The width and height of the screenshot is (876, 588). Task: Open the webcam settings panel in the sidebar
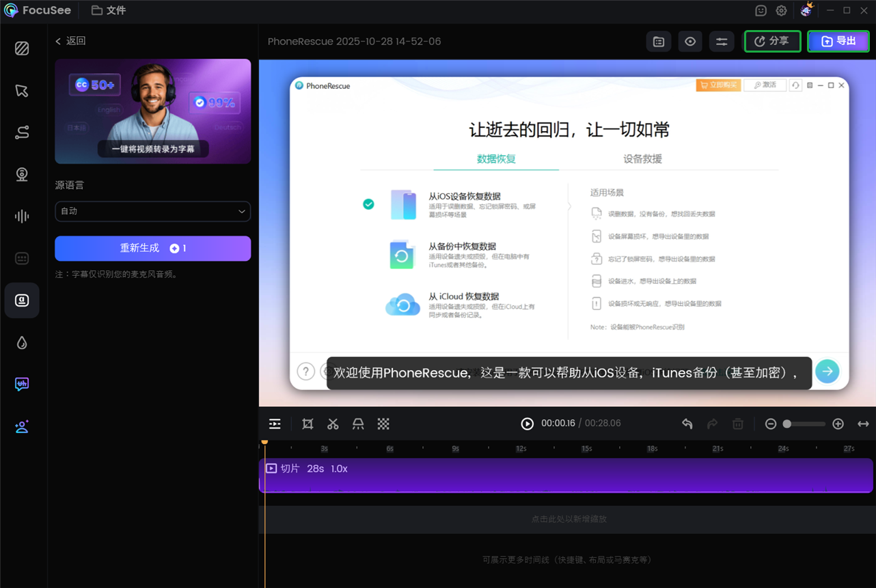(22, 174)
